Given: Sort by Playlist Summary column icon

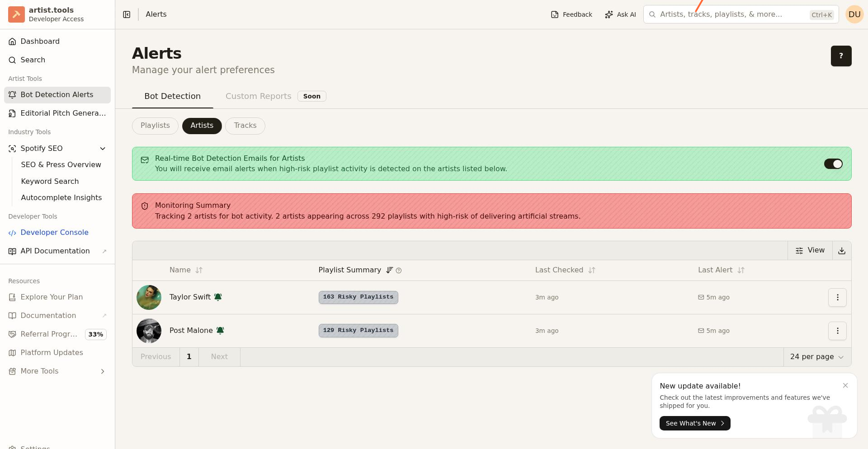Looking at the screenshot, I should tap(390, 270).
